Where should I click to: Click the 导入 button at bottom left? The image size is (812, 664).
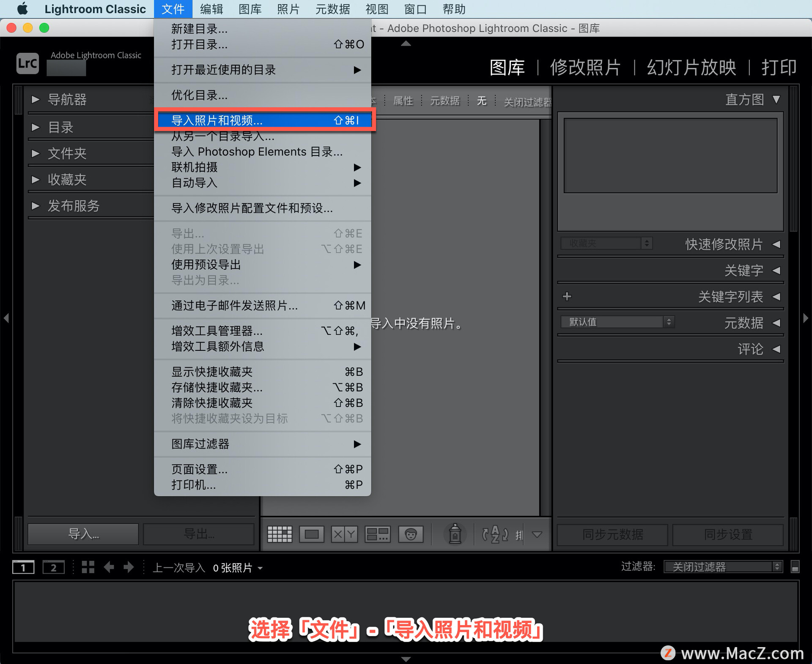83,534
